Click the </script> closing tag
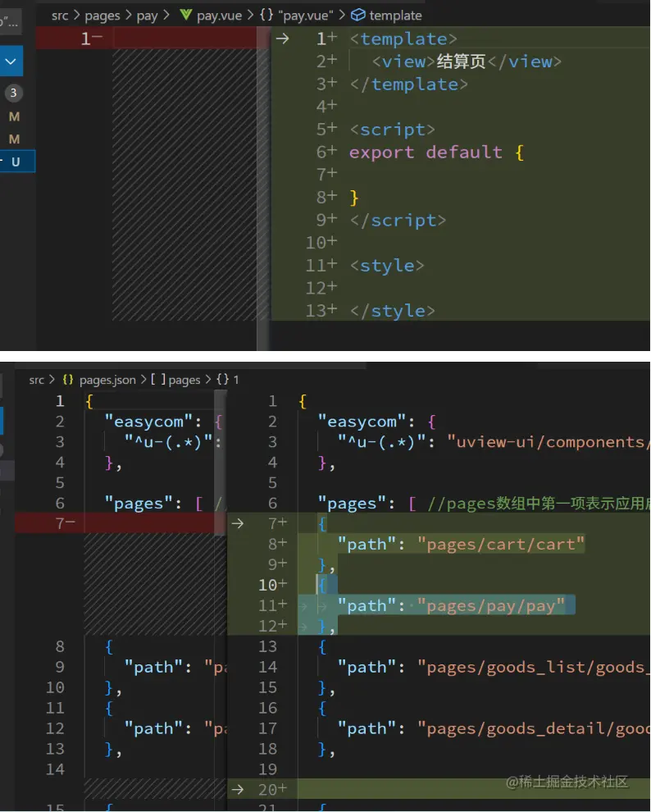Image resolution: width=651 pixels, height=812 pixels. (x=398, y=221)
